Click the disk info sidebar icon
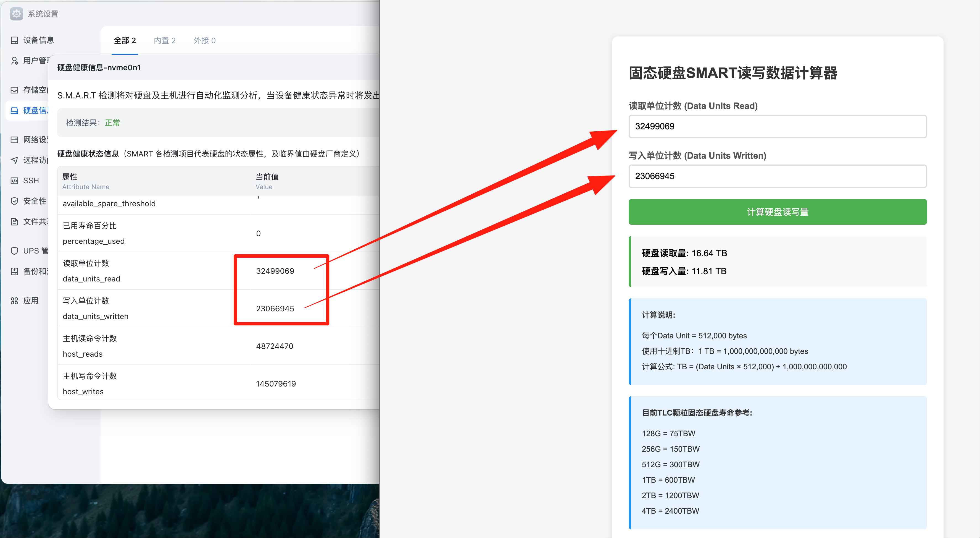Viewport: 980px width, 538px height. pyautogui.click(x=14, y=110)
